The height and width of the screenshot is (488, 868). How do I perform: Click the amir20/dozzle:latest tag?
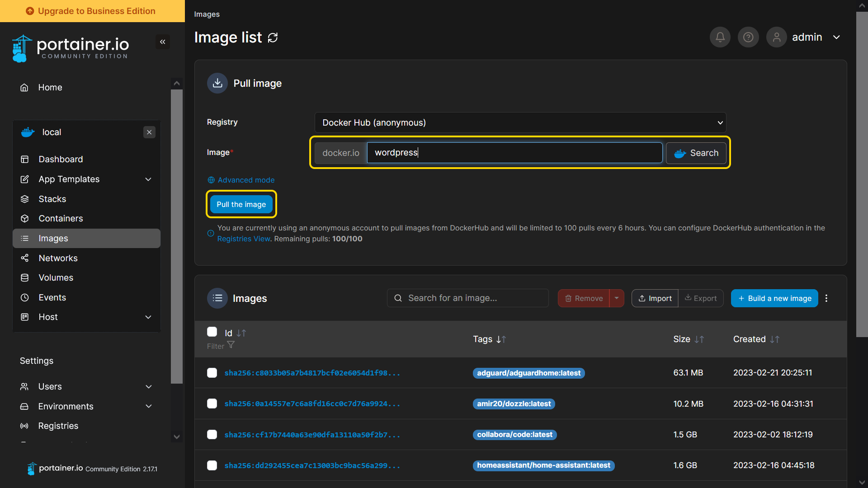pyautogui.click(x=514, y=404)
